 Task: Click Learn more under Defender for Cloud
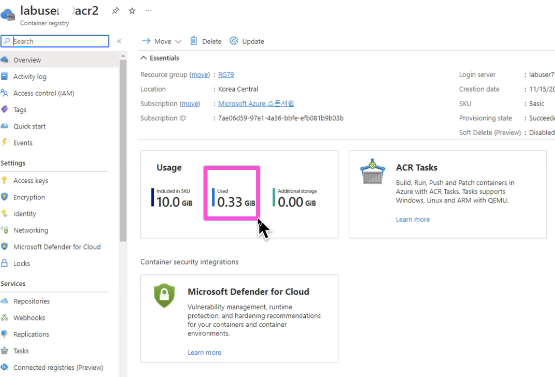tap(204, 353)
